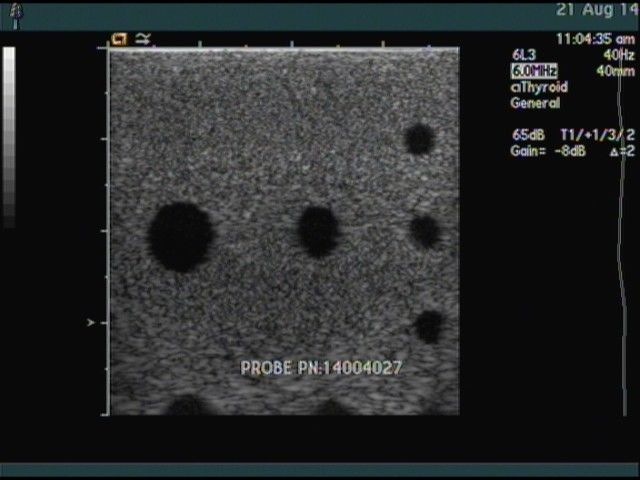Click the focal zone arrow on the depth scale
The image size is (640, 480).
pos(92,323)
